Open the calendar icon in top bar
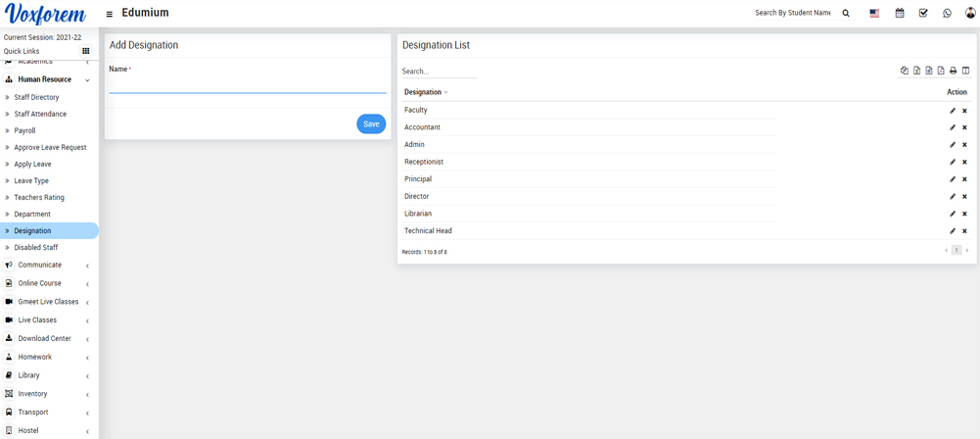The width and height of the screenshot is (980, 439). pyautogui.click(x=900, y=13)
